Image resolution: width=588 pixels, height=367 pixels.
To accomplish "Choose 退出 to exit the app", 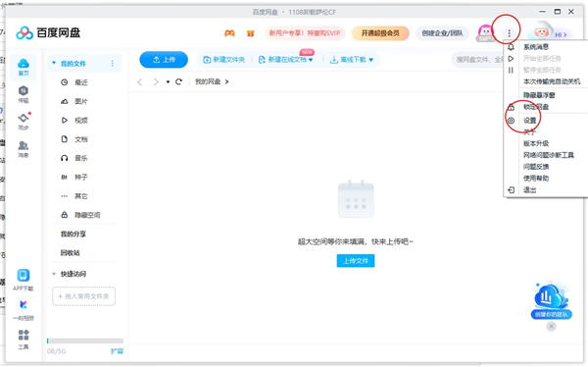I will [x=529, y=190].
